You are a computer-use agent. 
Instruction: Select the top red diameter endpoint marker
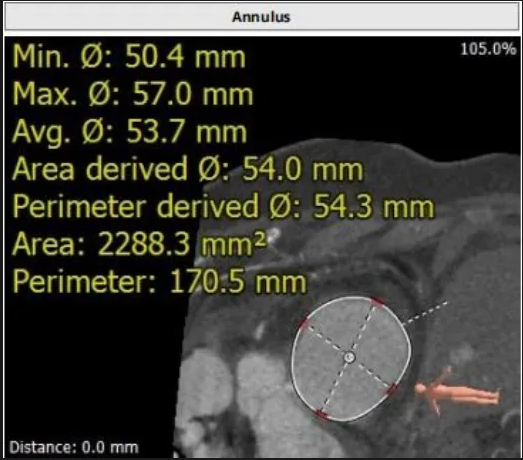click(378, 301)
